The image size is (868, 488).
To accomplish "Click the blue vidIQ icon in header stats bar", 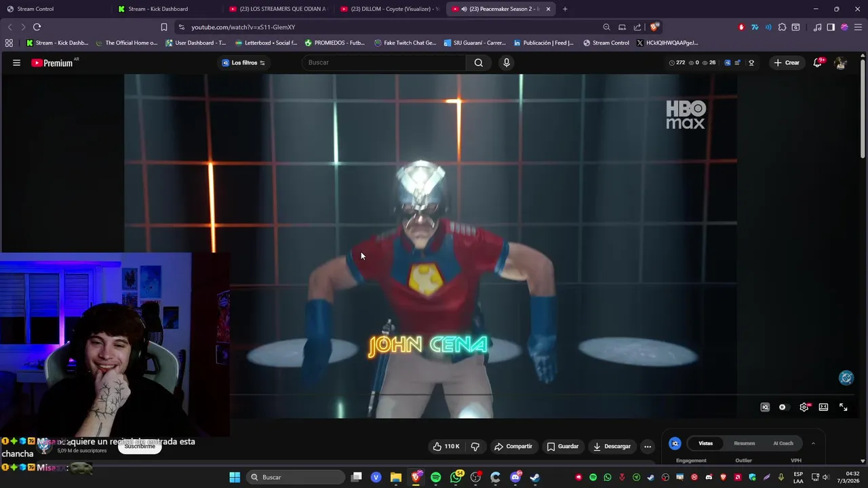I will (728, 62).
